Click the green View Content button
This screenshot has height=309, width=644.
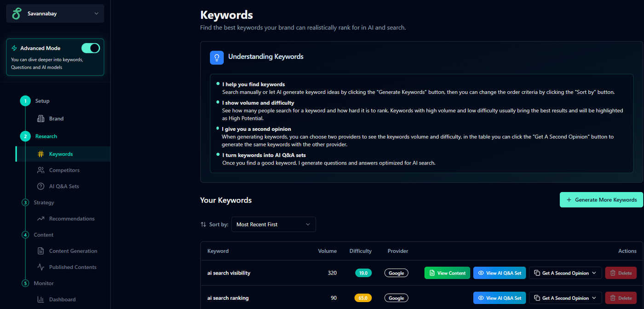(447, 273)
